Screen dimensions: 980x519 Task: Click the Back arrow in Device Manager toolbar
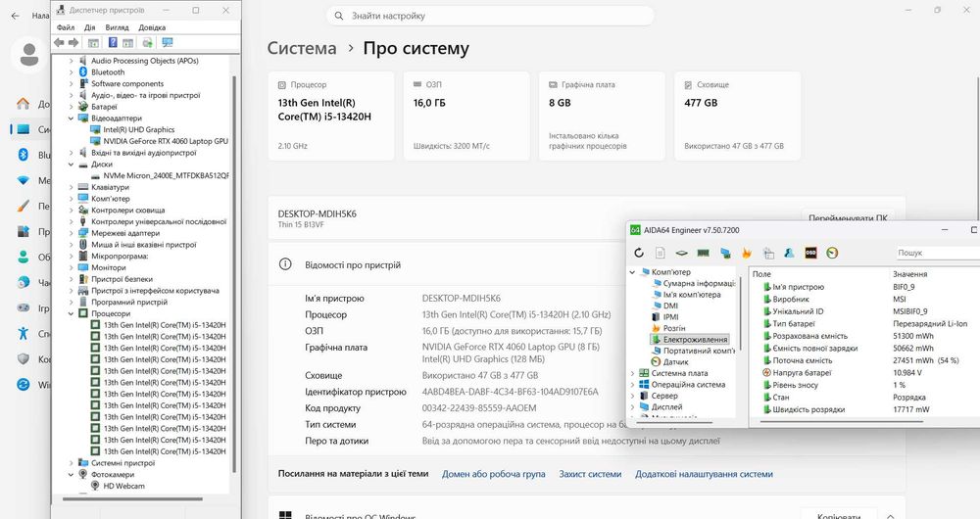[60, 42]
